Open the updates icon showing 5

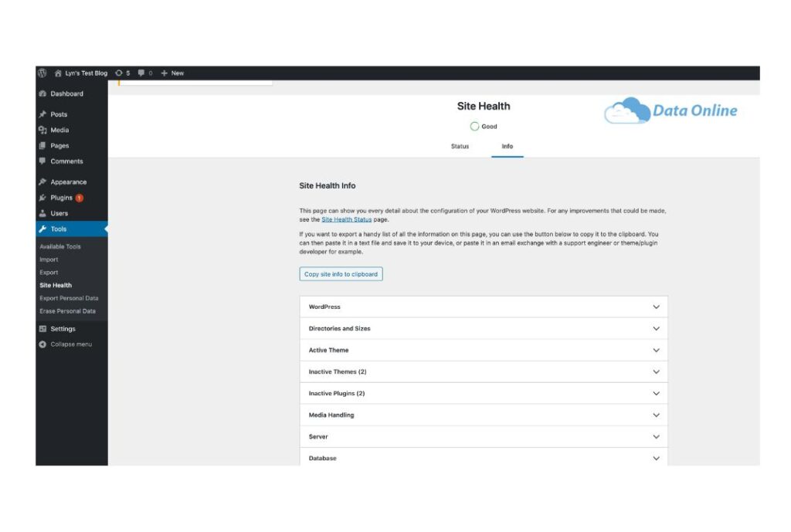pos(119,73)
